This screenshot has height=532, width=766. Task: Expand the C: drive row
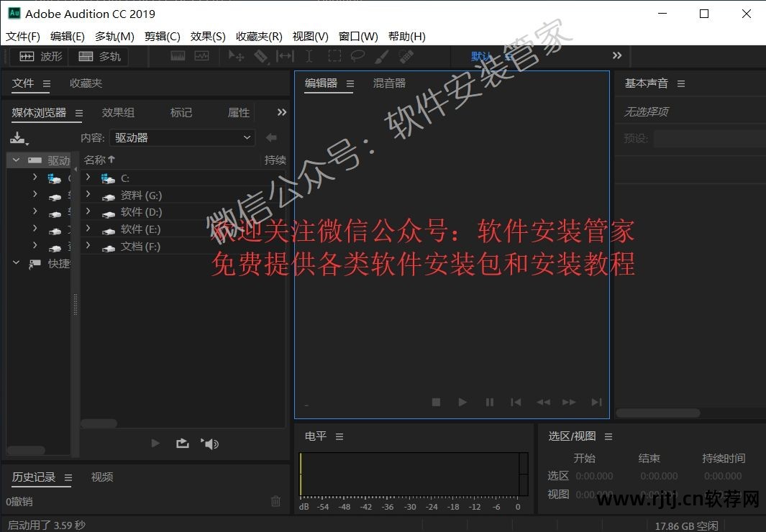pos(88,177)
